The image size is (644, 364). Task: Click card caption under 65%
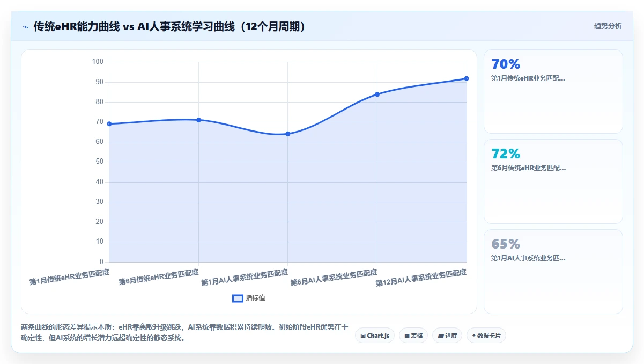click(x=528, y=258)
